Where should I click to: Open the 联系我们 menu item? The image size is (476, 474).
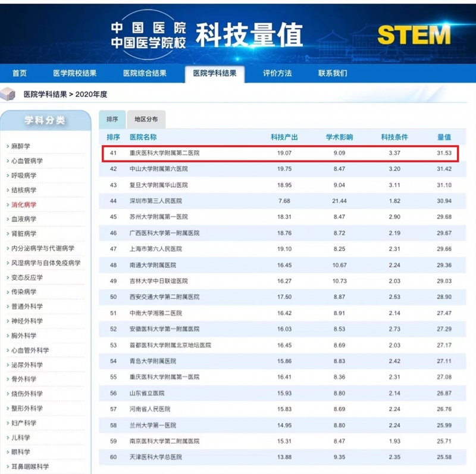pyautogui.click(x=333, y=73)
